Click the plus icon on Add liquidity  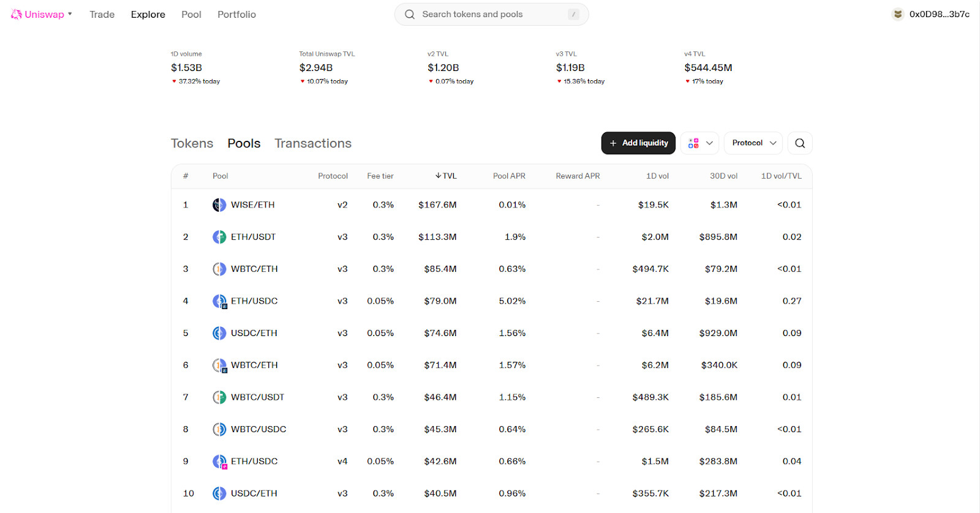point(613,143)
